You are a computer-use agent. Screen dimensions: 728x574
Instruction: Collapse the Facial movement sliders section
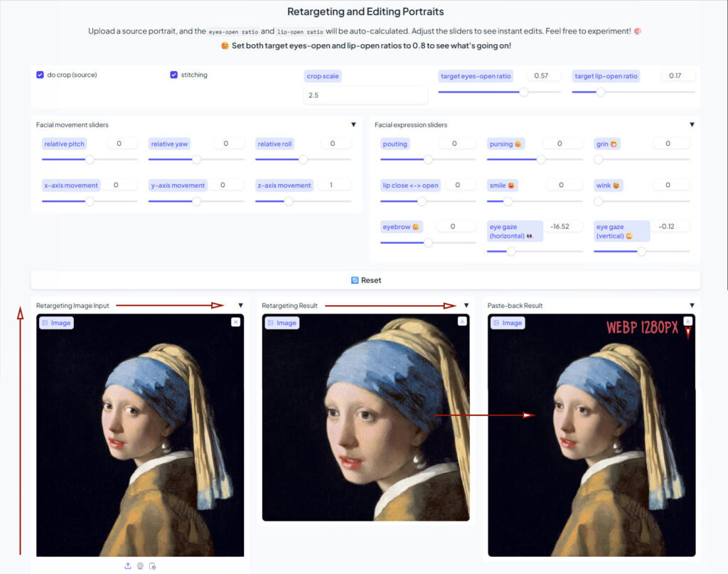pyautogui.click(x=353, y=125)
